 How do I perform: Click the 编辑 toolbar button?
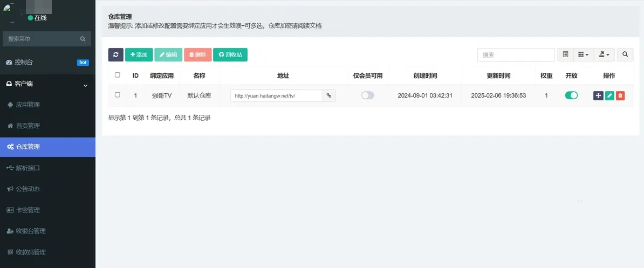click(168, 54)
